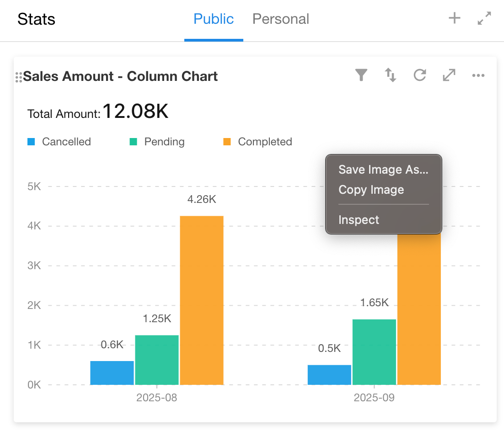Viewport: 504px width, 436px height.
Task: Click the green 1.65K Pending bar
Action: pos(374,352)
